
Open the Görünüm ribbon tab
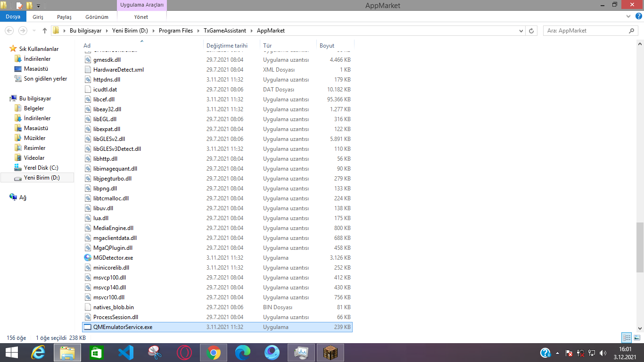(x=97, y=17)
